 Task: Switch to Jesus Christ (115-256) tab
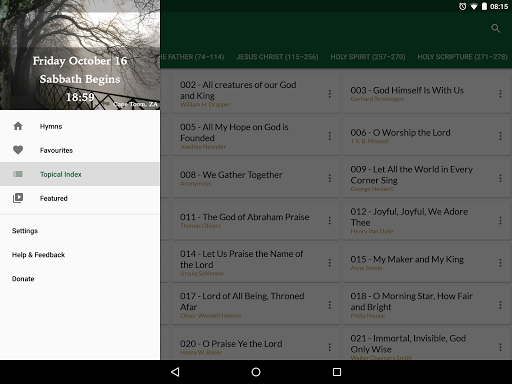pyautogui.click(x=277, y=57)
